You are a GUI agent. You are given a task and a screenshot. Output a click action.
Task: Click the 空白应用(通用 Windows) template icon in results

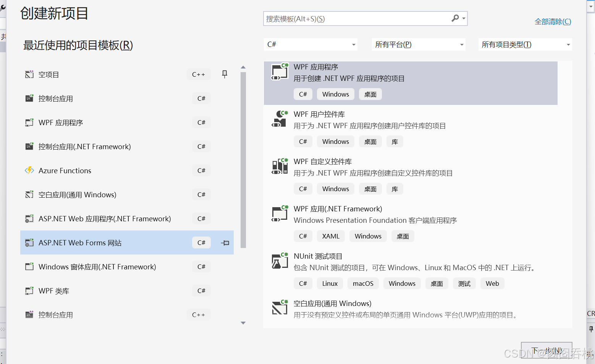(280, 308)
